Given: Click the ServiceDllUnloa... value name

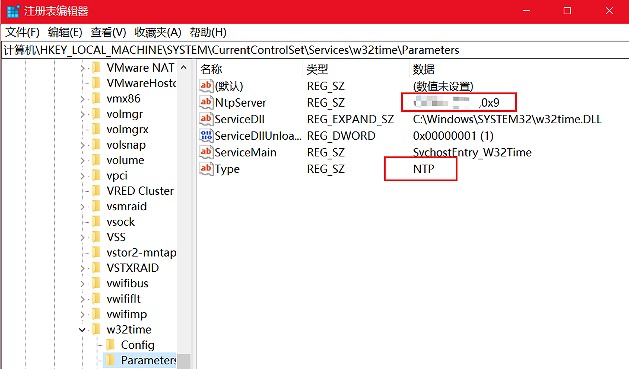Looking at the screenshot, I should coord(258,136).
